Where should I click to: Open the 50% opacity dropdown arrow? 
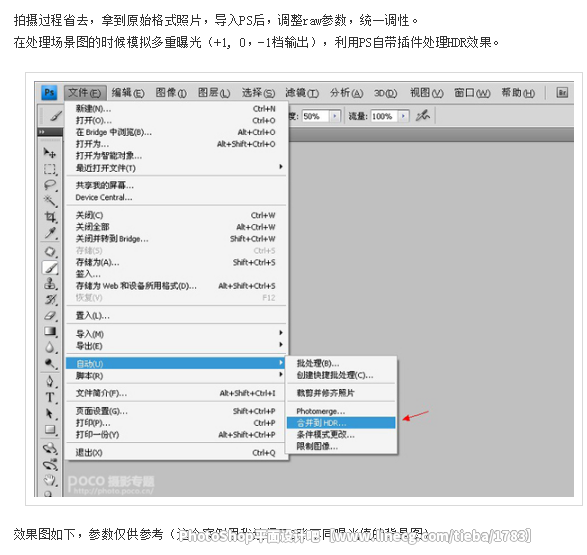(x=335, y=116)
